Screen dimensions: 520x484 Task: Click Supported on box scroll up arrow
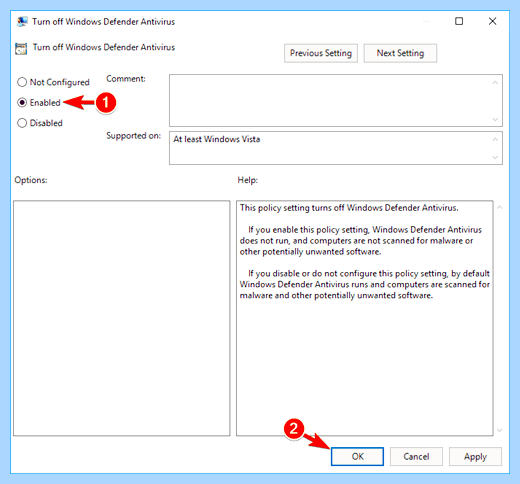click(495, 139)
